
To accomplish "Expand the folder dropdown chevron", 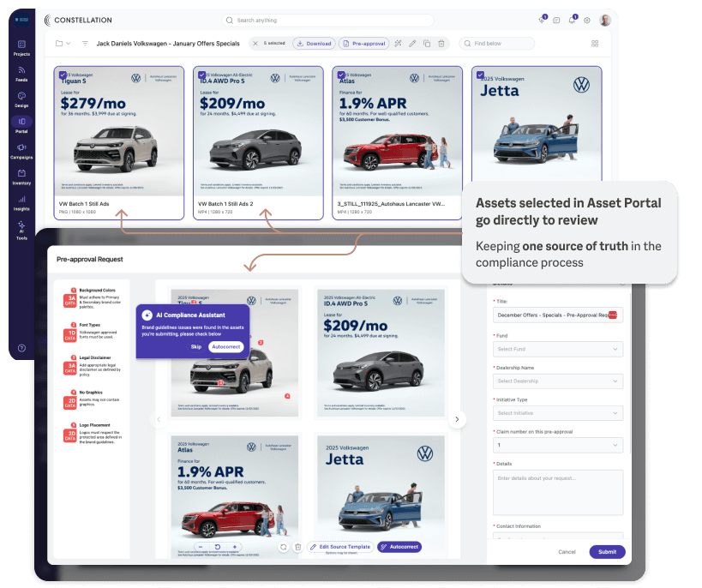I will (x=69, y=44).
